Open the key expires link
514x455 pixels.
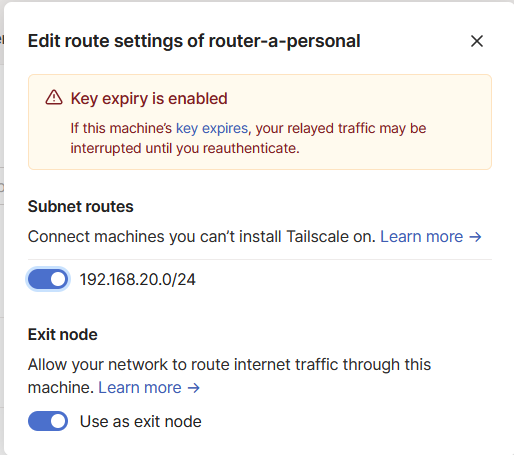[212, 128]
